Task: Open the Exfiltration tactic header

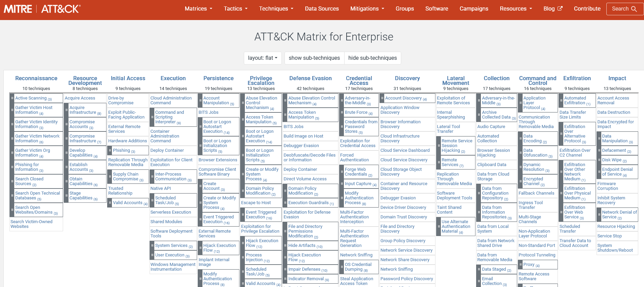Action: (x=577, y=78)
